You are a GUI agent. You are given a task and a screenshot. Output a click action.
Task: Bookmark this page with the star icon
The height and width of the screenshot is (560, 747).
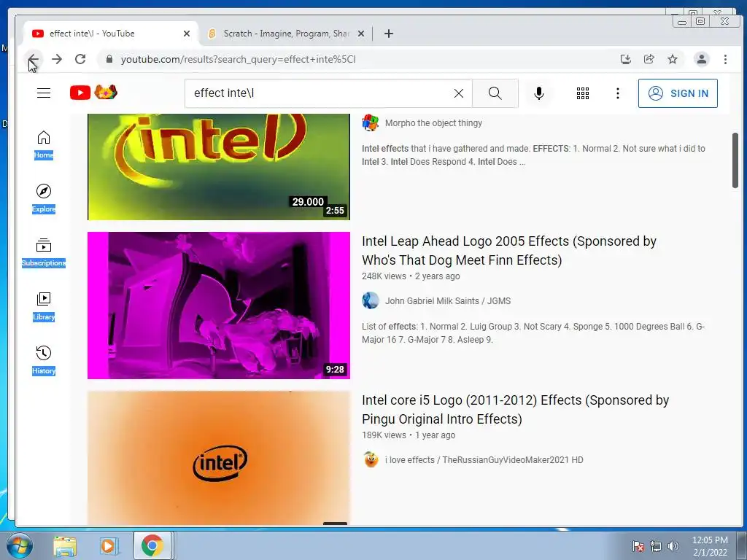(672, 60)
